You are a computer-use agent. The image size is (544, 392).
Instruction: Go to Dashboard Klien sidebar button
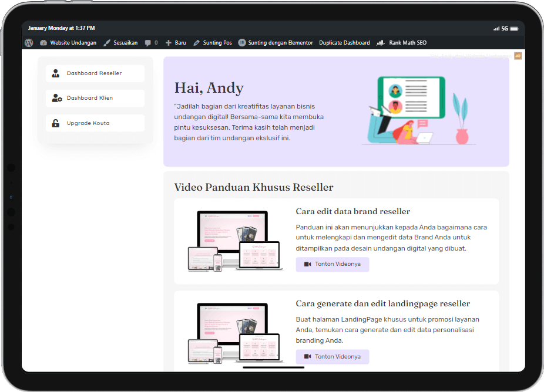pyautogui.click(x=95, y=98)
